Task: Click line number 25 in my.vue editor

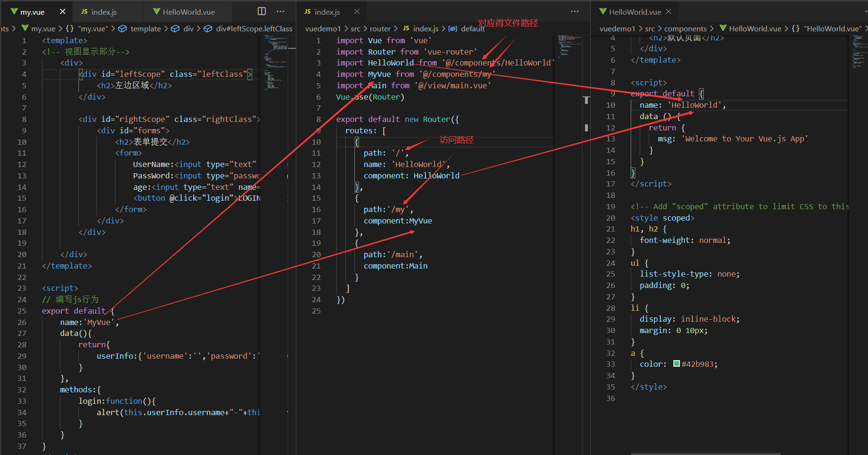Action: 22,311
